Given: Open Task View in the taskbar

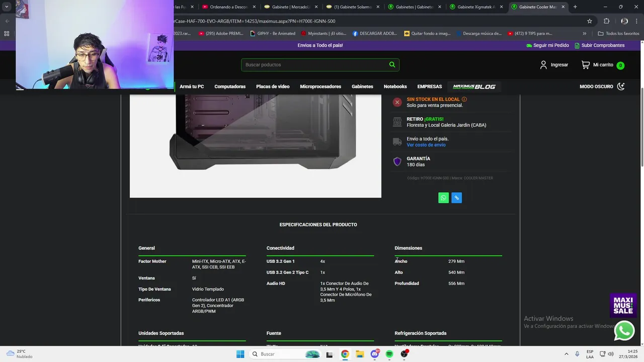Looking at the screenshot, I should pyautogui.click(x=330, y=354).
